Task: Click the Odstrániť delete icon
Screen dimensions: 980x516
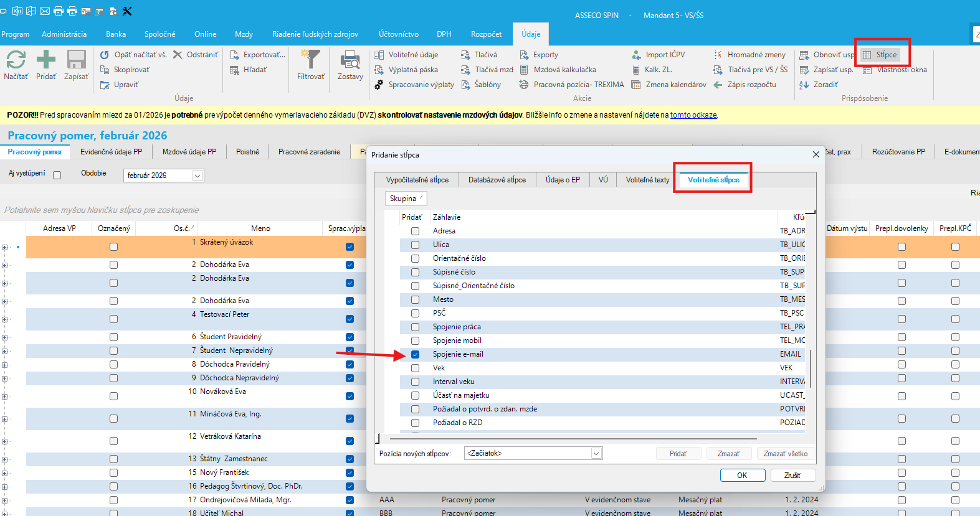Action: pos(178,55)
